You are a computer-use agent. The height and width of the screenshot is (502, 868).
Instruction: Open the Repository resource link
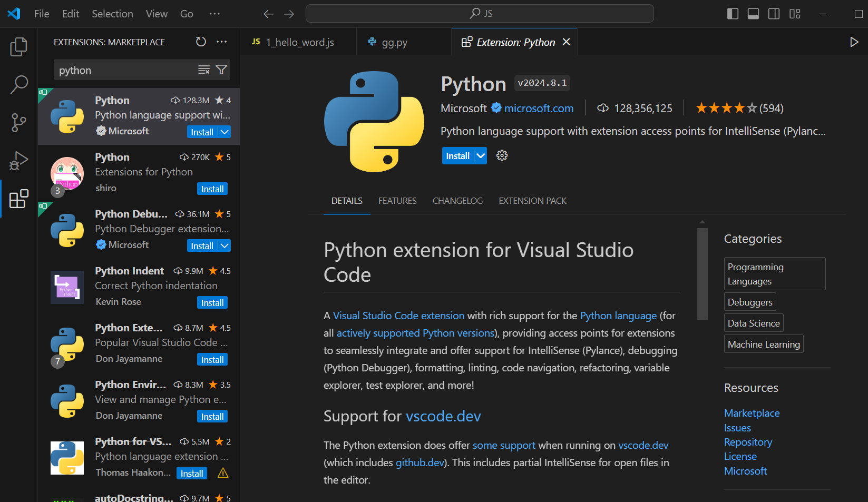(x=748, y=442)
